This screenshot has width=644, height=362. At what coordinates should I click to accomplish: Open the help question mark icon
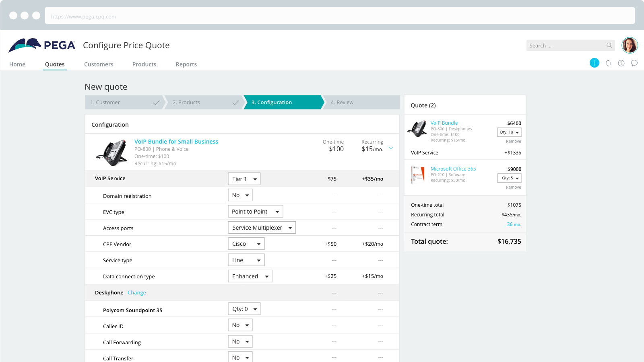621,63
